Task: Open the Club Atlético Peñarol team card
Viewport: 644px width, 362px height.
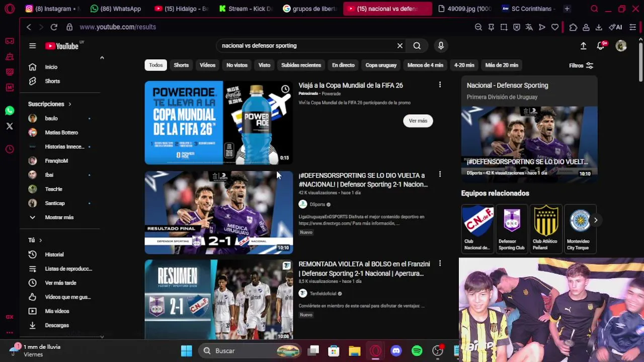Action: coord(545,228)
